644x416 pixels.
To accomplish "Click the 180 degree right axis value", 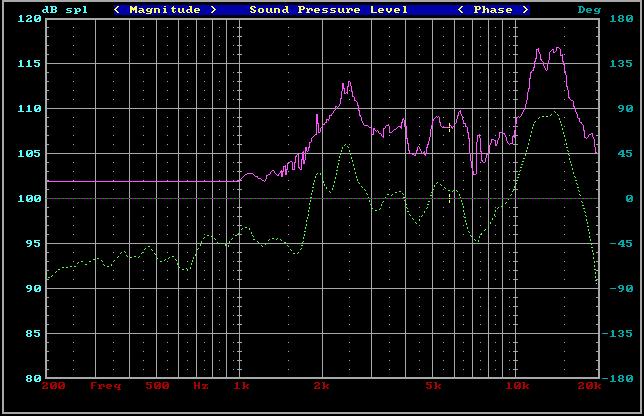I will 621,18.
